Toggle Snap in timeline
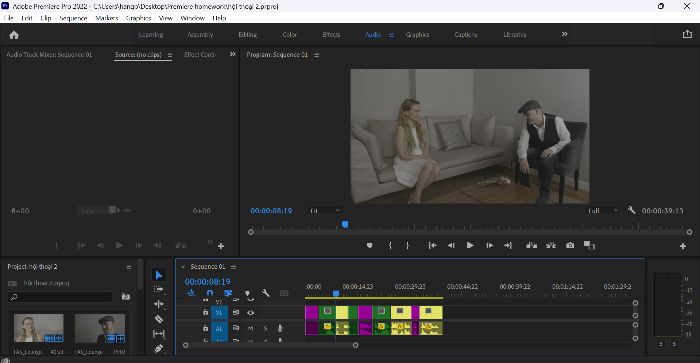This screenshot has width=700, height=363. pos(210,293)
